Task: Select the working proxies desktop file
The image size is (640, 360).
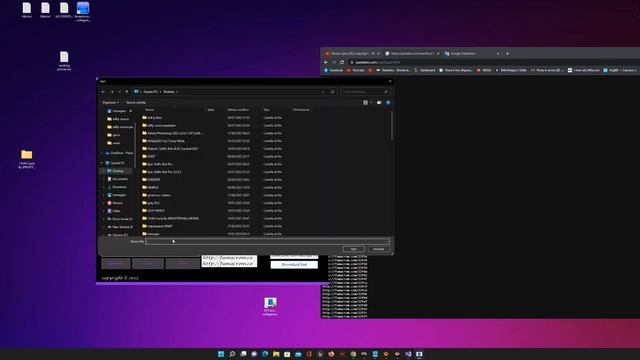Action: pyautogui.click(x=64, y=61)
